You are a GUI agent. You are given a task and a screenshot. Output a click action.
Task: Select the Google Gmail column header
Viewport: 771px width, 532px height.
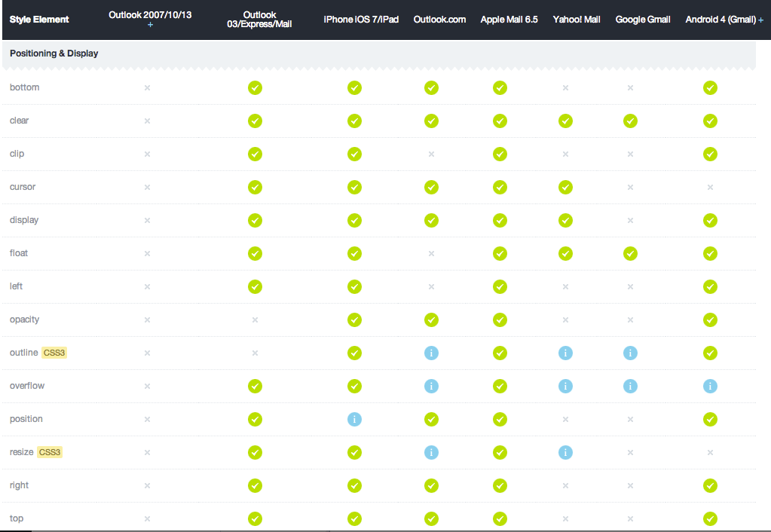[643, 20]
